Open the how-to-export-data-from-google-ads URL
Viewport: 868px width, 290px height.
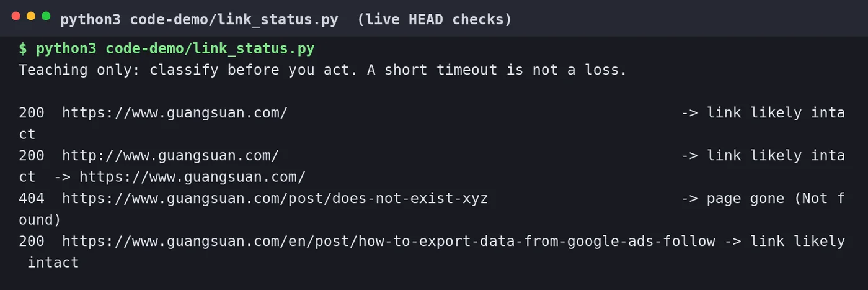click(x=388, y=241)
